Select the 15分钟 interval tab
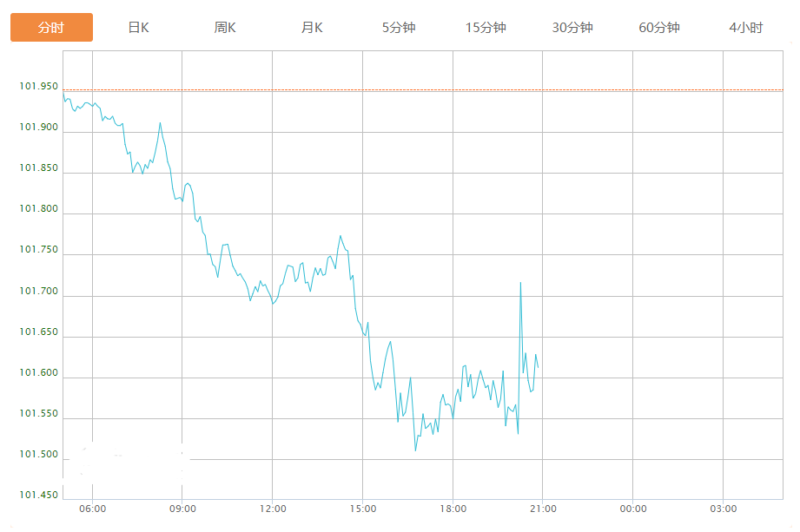 (486, 28)
